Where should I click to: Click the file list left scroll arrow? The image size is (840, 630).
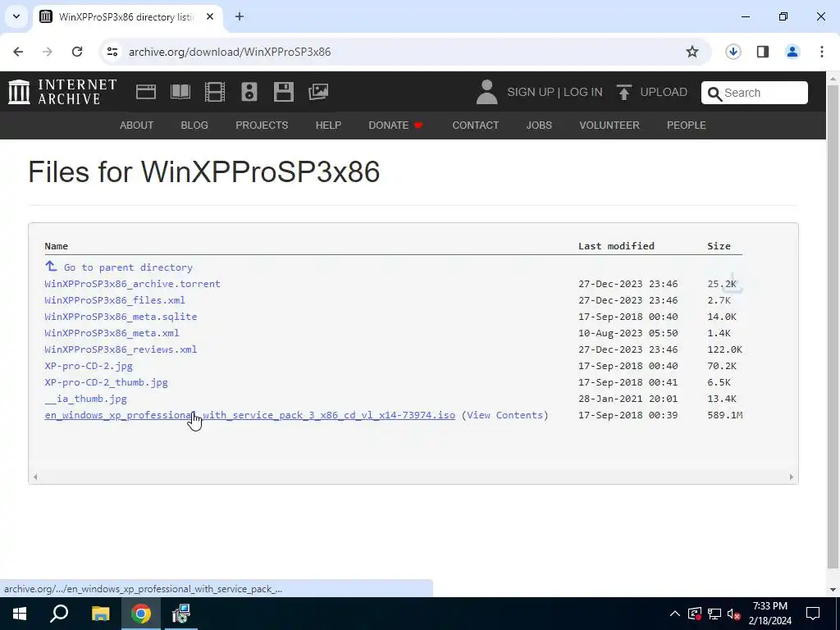[35, 477]
